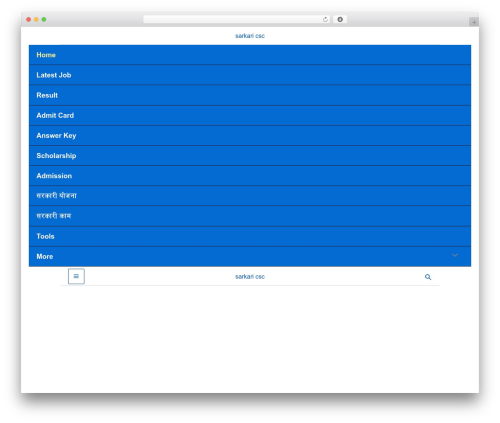Image resolution: width=500 pixels, height=423 pixels.
Task: Open the Scholarship menu item
Action: (250, 156)
